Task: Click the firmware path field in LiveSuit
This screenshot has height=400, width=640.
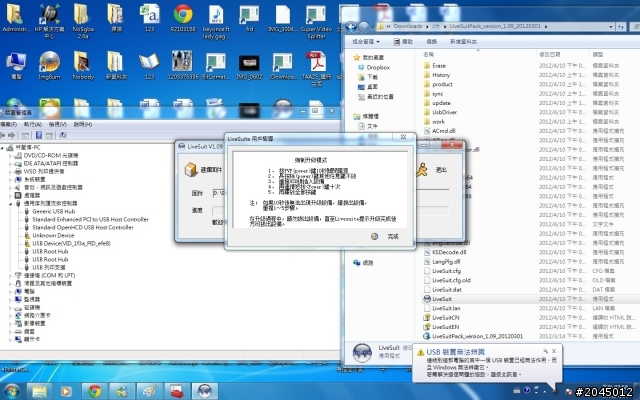Action: tap(219, 193)
